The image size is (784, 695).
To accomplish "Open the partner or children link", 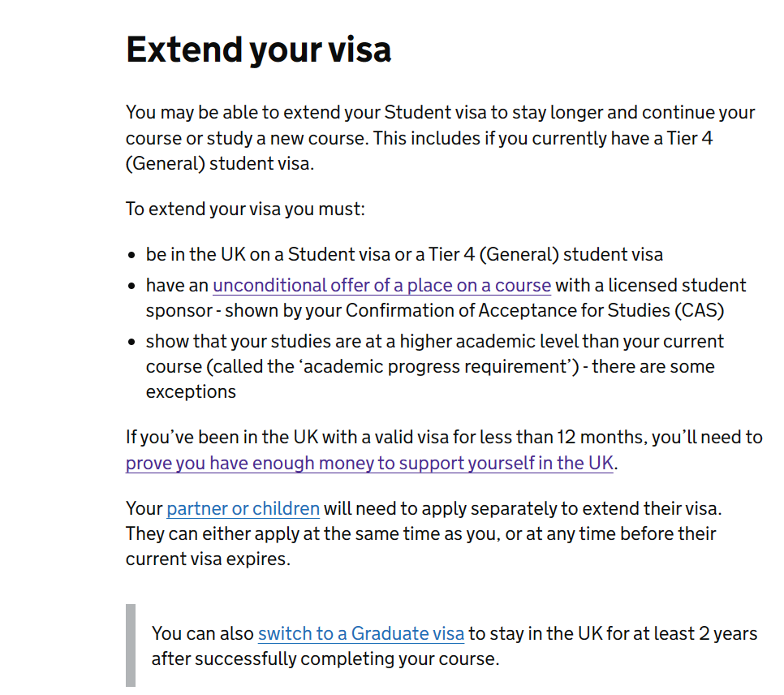I will coord(243,508).
